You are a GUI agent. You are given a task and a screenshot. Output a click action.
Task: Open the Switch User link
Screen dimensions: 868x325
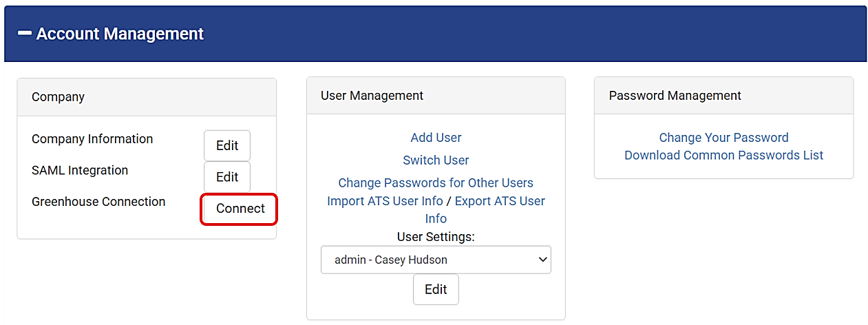[x=436, y=160]
